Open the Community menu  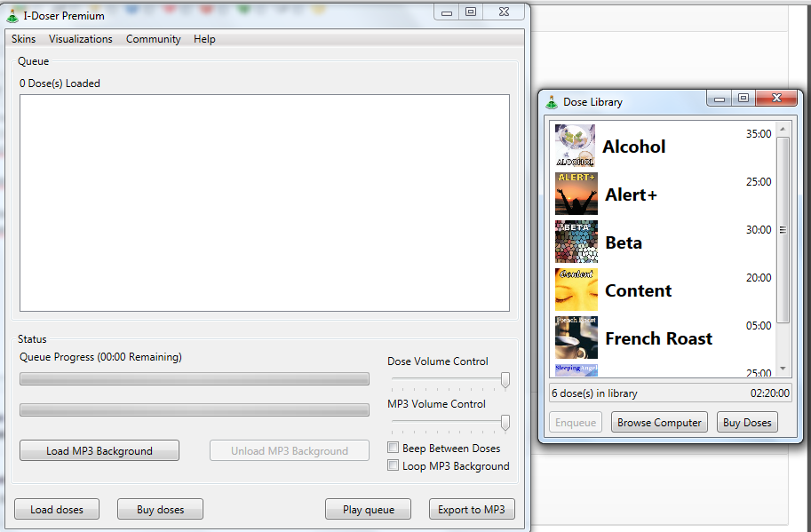[153, 39]
